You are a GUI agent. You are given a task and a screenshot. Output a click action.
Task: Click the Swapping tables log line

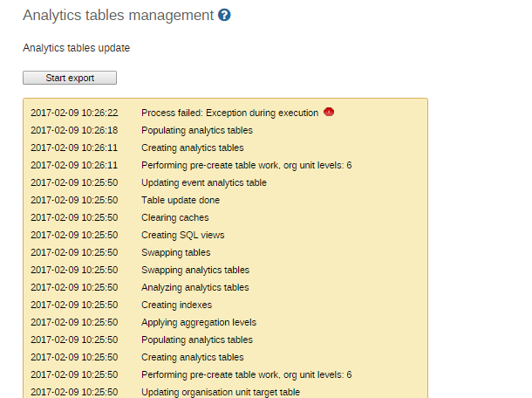[x=176, y=252]
